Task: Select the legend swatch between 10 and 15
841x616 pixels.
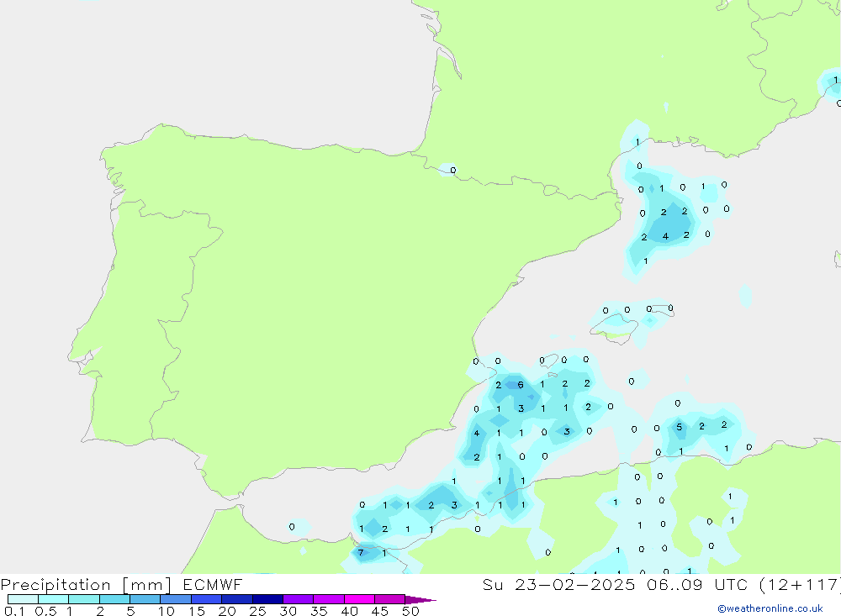Action: [x=176, y=599]
